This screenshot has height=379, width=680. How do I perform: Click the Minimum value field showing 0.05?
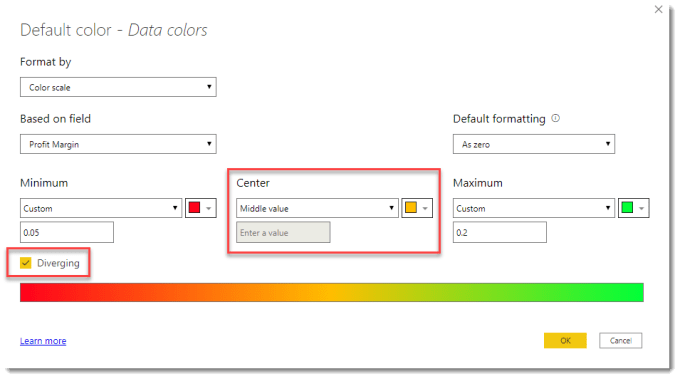[x=67, y=232]
